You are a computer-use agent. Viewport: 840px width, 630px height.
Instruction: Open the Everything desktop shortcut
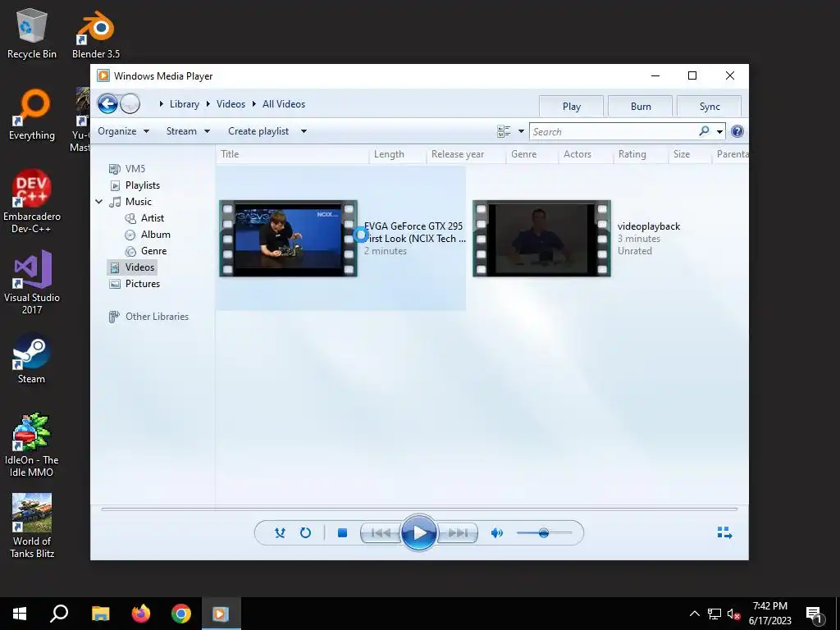(32, 115)
